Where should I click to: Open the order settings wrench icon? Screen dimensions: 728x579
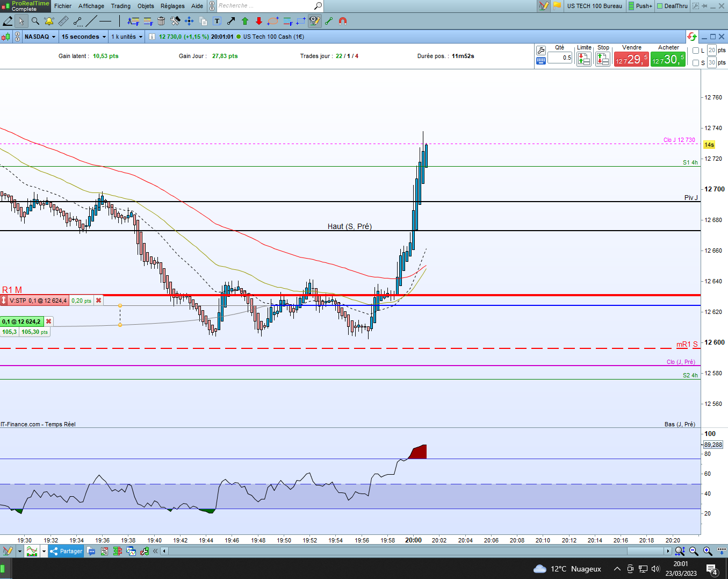point(541,50)
